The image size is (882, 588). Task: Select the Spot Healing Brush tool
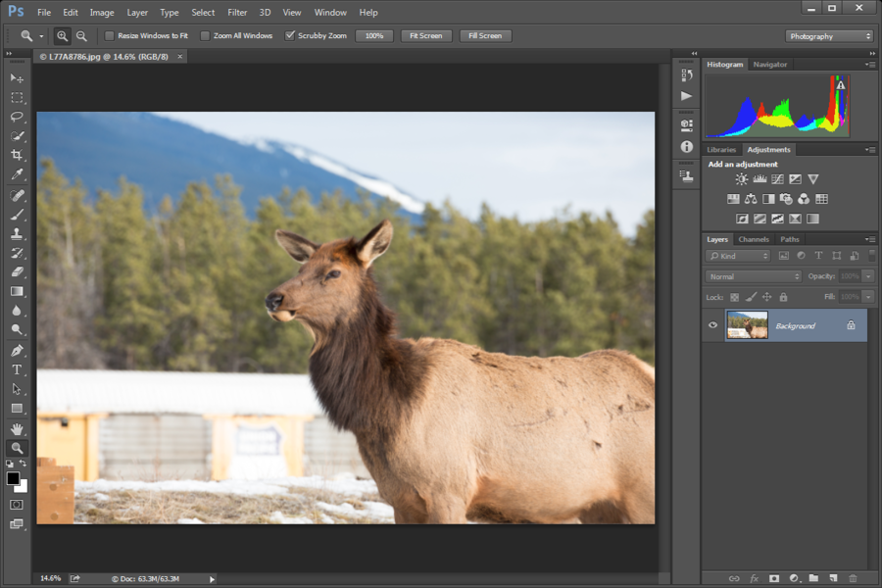coord(17,195)
